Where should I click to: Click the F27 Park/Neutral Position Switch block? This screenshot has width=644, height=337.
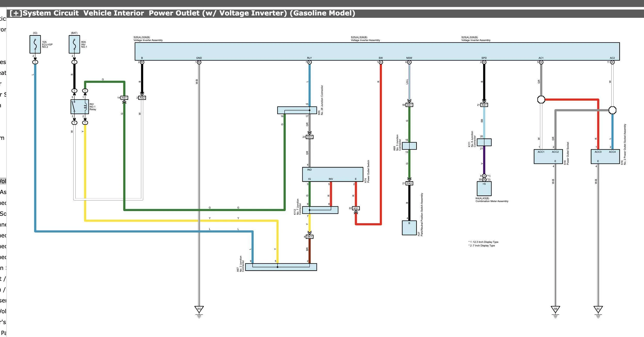[x=409, y=227]
